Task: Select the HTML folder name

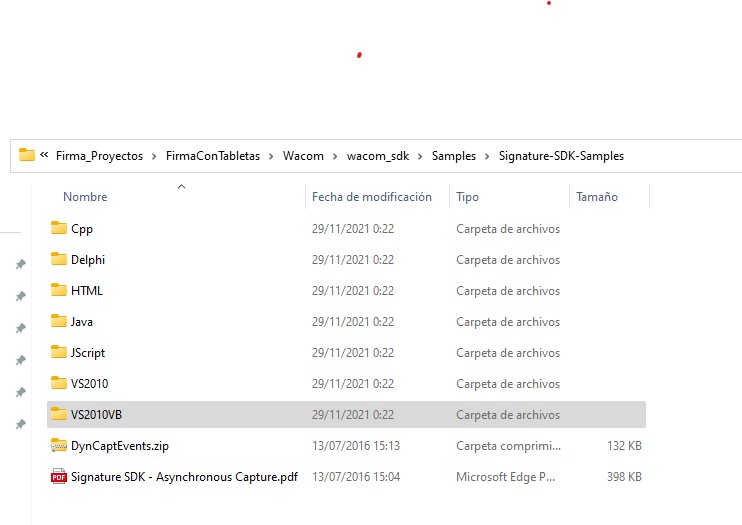Action: click(x=87, y=291)
